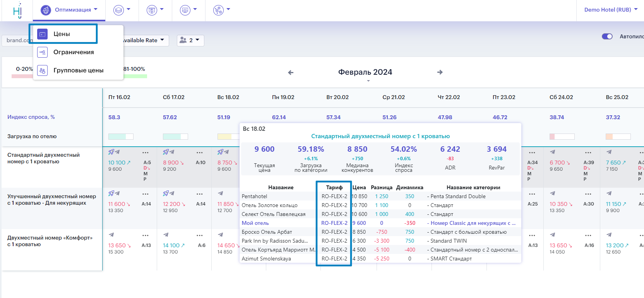Click the Мой отель link in popup
The image size is (644, 298).
(255, 223)
